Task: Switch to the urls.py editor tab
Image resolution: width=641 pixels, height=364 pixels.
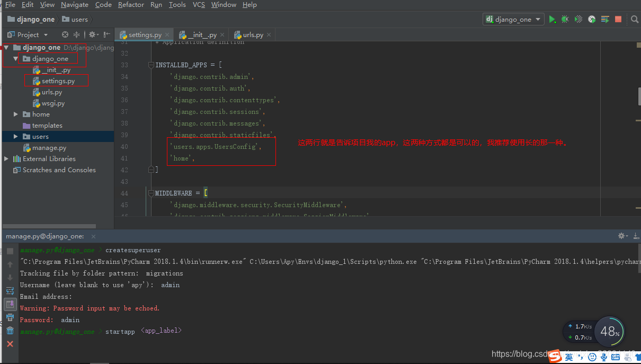Action: (x=253, y=35)
